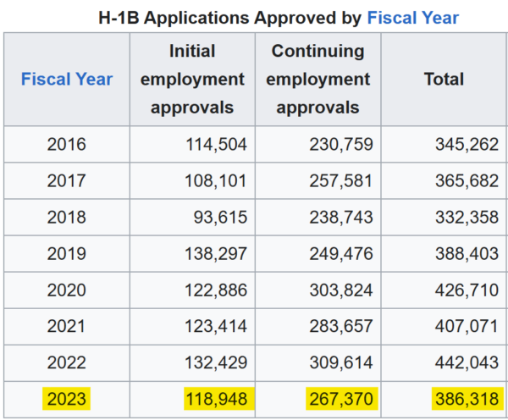Select the value '309,614'
This screenshot has height=420, width=508.
click(x=341, y=362)
